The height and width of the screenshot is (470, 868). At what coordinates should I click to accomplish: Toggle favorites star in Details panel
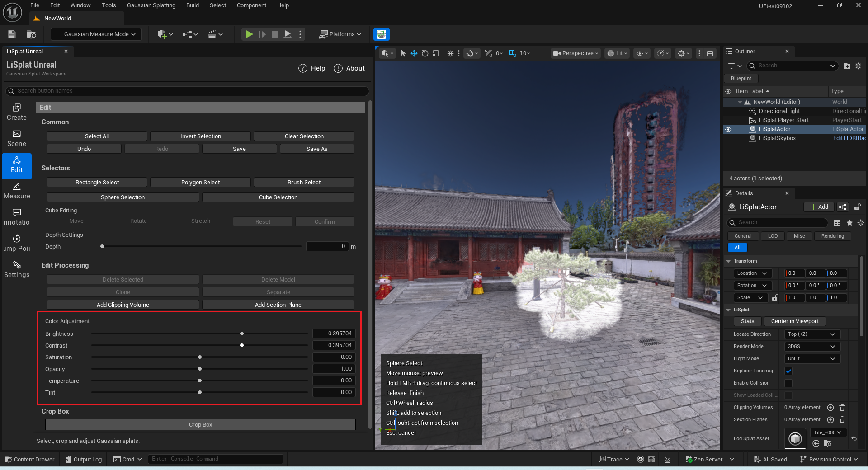849,223
